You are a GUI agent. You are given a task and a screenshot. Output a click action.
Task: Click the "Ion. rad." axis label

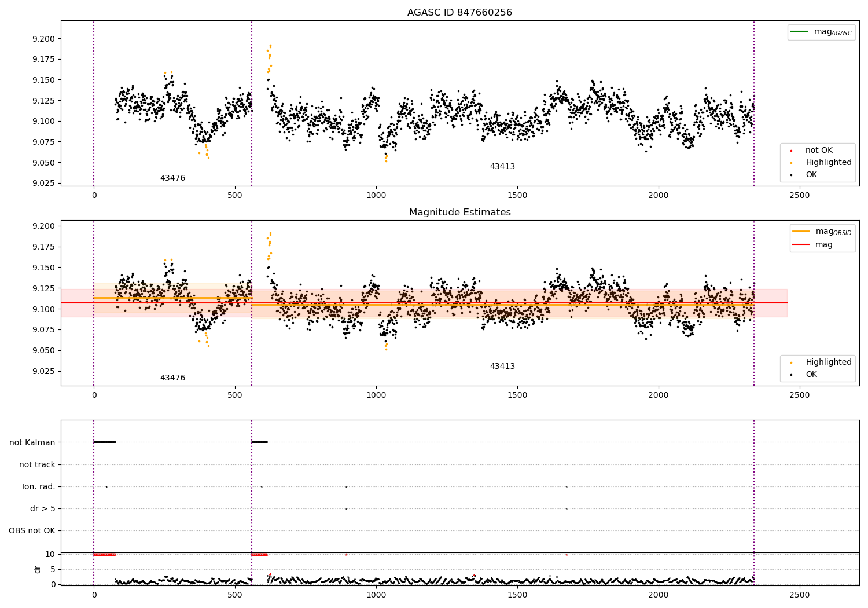click(39, 487)
